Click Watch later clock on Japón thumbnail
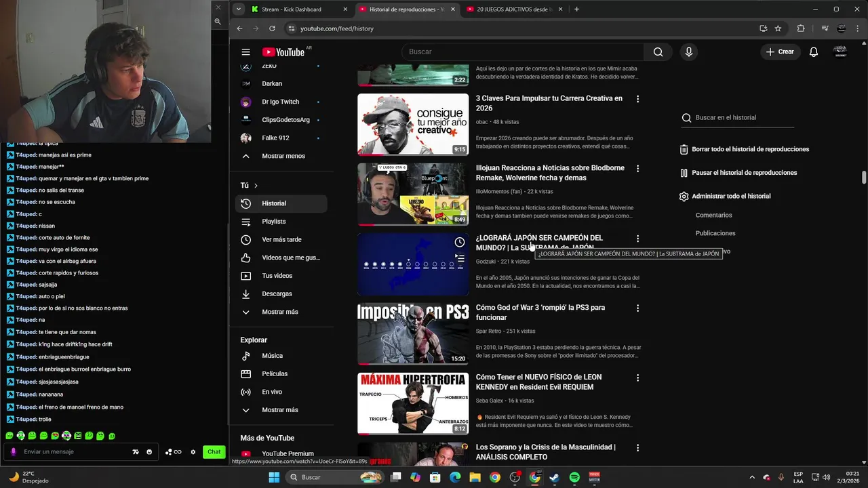The height and width of the screenshot is (488, 868). [460, 242]
